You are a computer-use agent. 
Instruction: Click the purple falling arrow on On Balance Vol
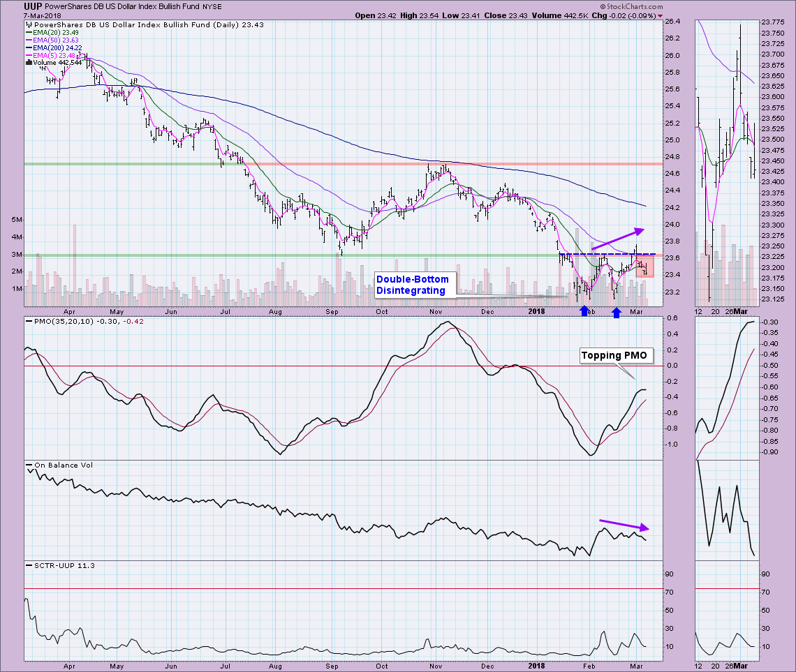click(624, 525)
